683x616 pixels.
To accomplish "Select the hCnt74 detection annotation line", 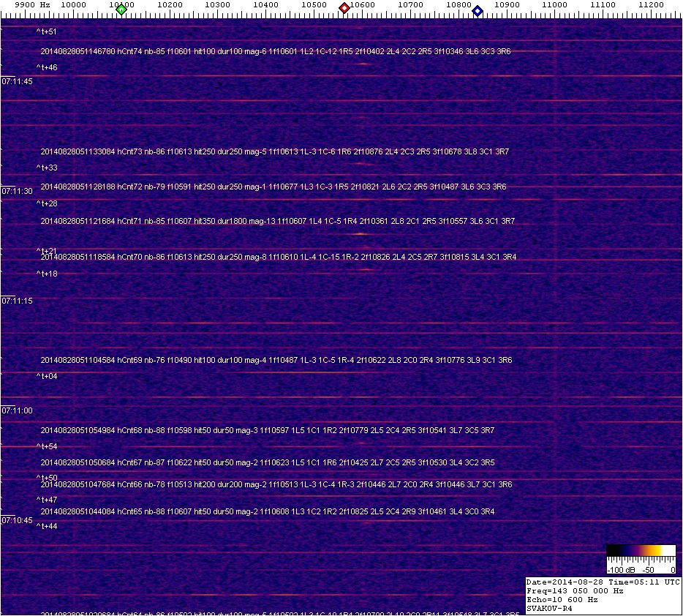I will tap(275, 52).
